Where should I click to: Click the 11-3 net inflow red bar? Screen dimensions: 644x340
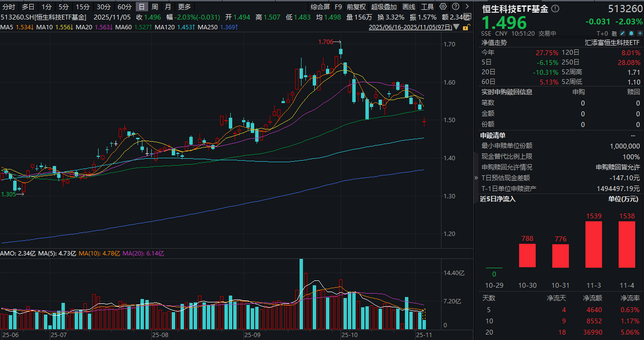594,244
